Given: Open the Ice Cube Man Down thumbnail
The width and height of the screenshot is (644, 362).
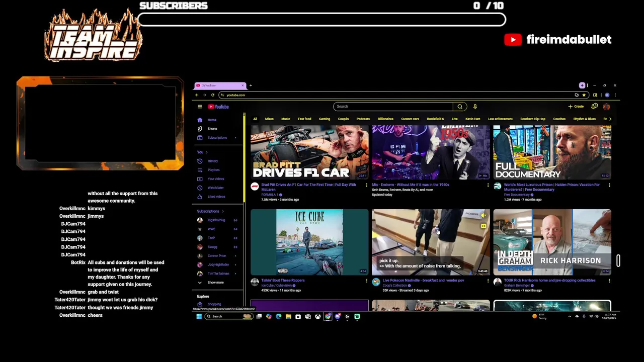Looking at the screenshot, I should tap(309, 242).
